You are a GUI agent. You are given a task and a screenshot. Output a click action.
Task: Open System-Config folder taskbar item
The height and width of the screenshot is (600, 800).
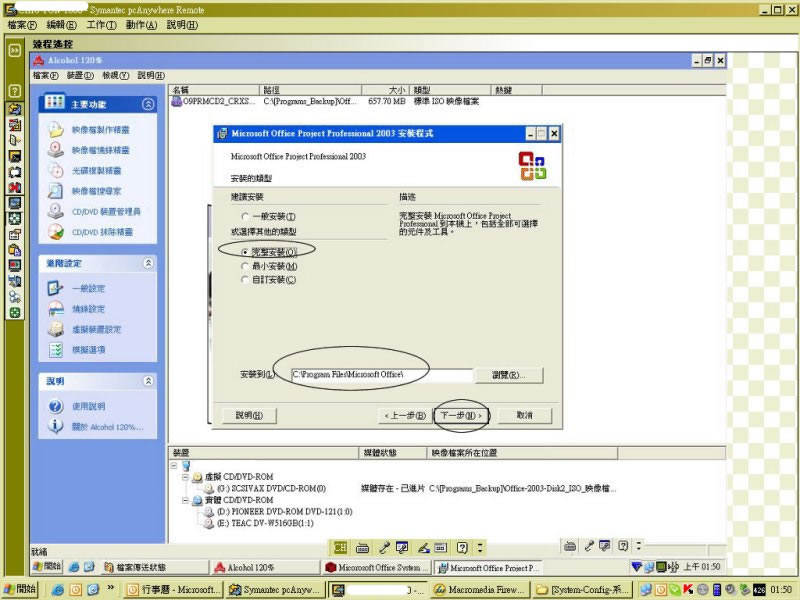pyautogui.click(x=583, y=590)
